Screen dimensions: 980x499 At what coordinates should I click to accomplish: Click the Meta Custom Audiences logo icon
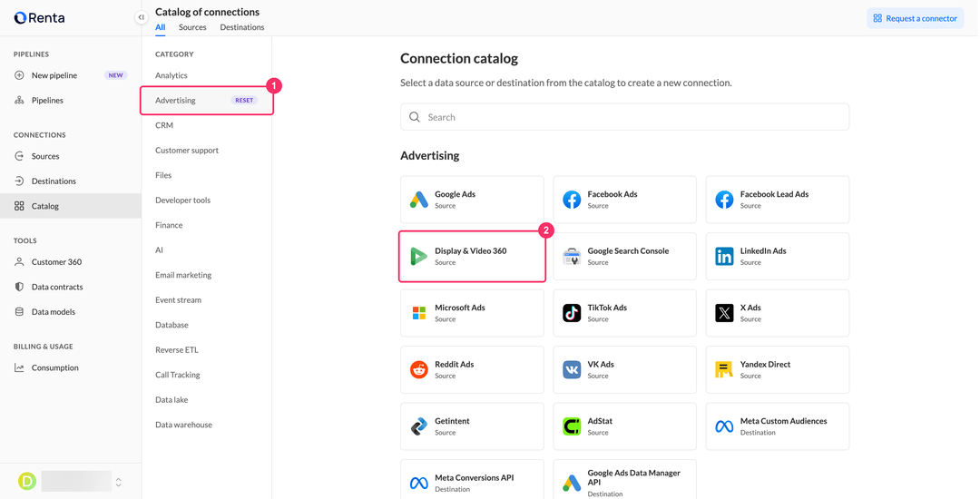tap(724, 426)
